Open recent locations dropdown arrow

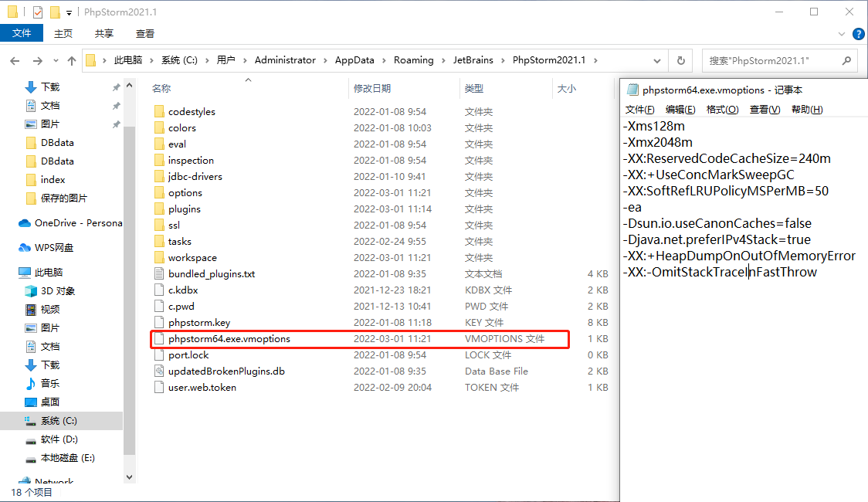[x=56, y=61]
